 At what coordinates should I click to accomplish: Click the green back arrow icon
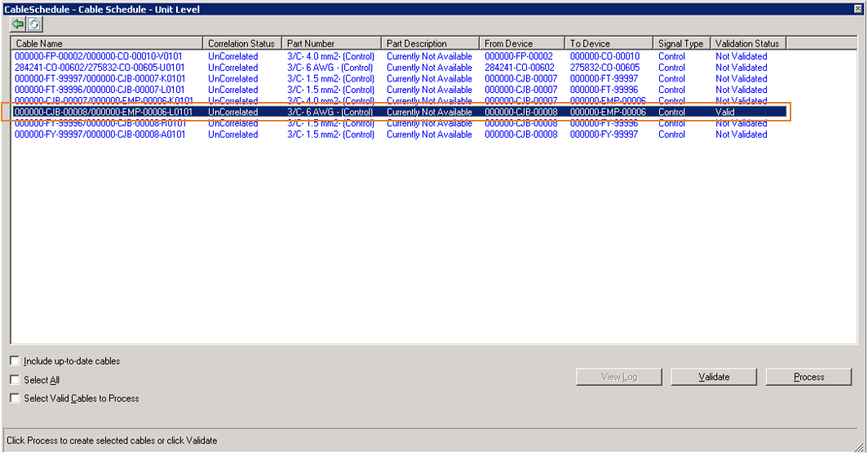pyautogui.click(x=18, y=24)
